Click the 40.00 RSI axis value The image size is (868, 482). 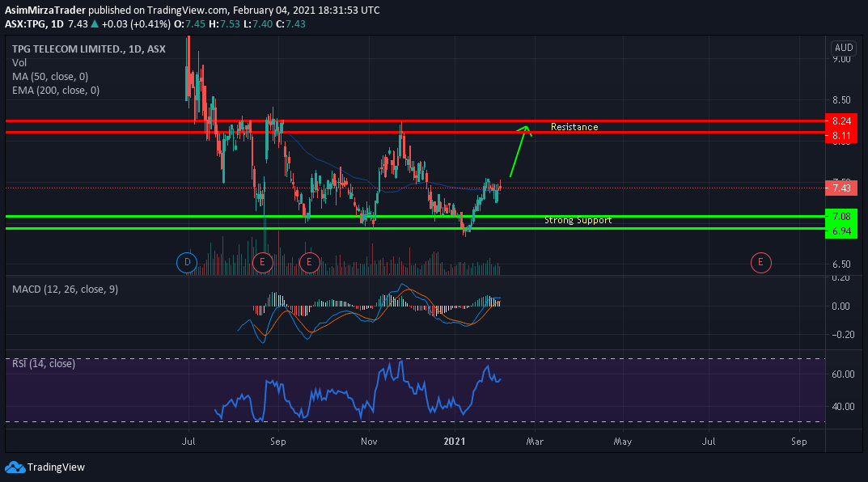(x=843, y=406)
